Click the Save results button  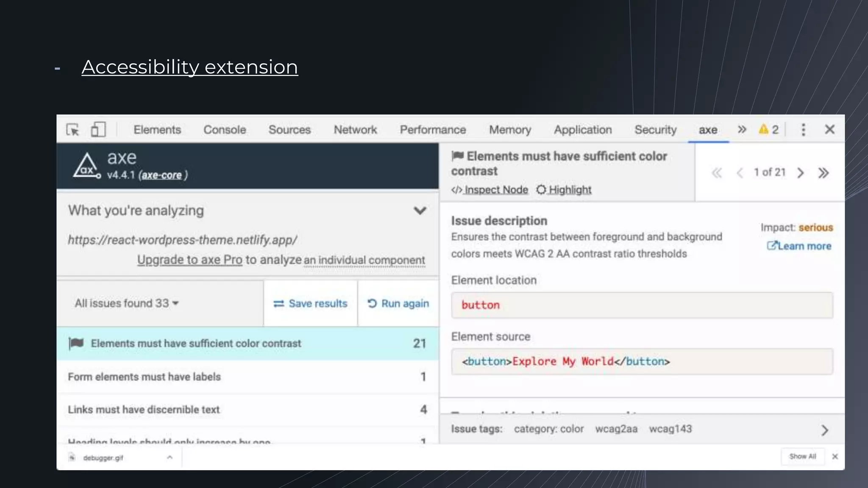(310, 304)
